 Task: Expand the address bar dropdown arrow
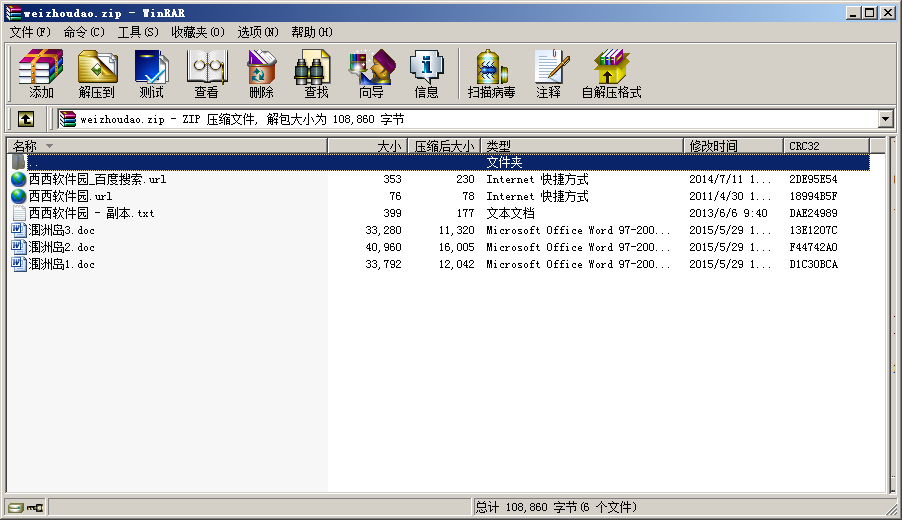[885, 119]
